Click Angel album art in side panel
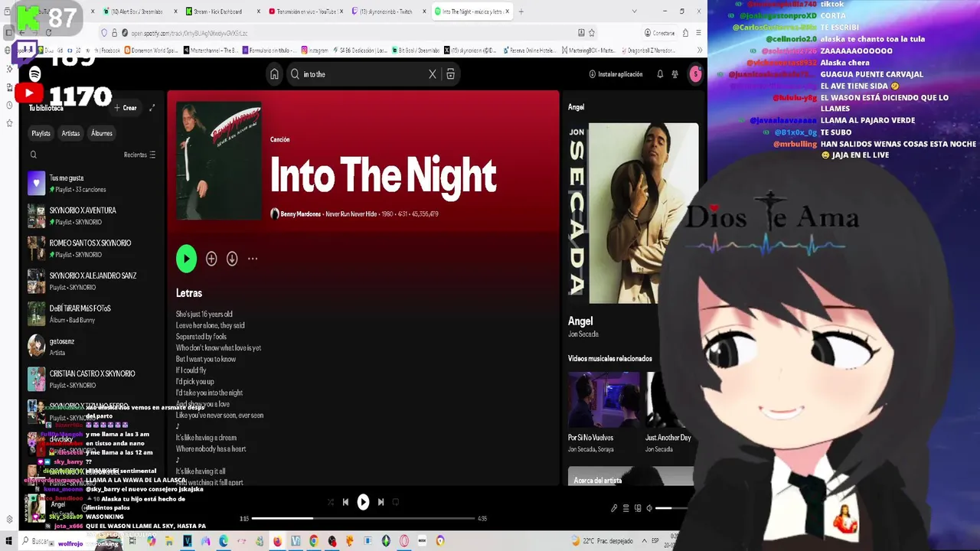980x551 pixels. pyautogui.click(x=632, y=213)
